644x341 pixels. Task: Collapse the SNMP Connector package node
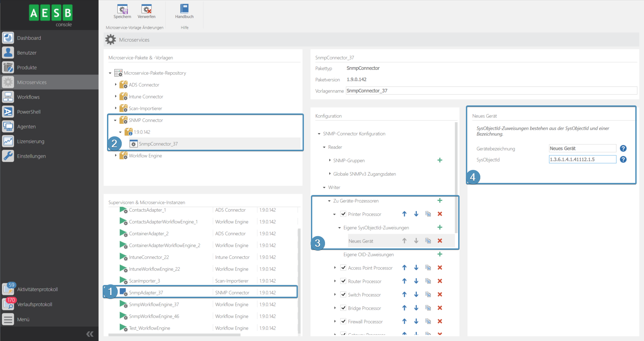point(115,120)
